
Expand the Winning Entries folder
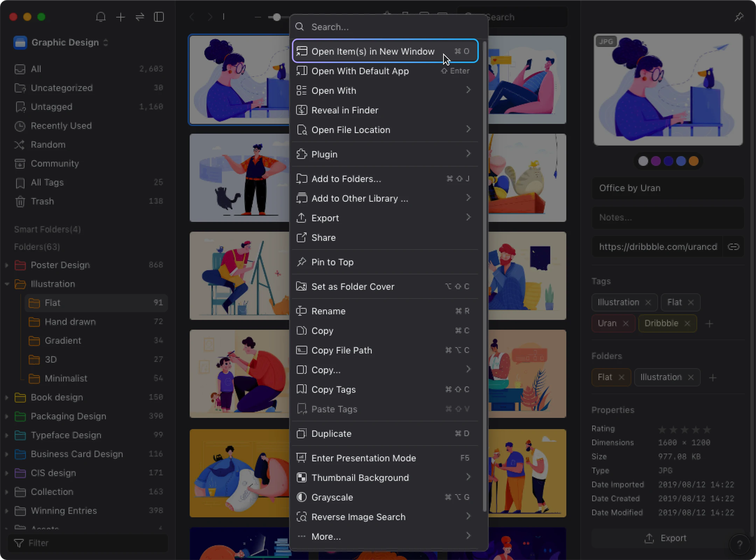[x=7, y=511]
